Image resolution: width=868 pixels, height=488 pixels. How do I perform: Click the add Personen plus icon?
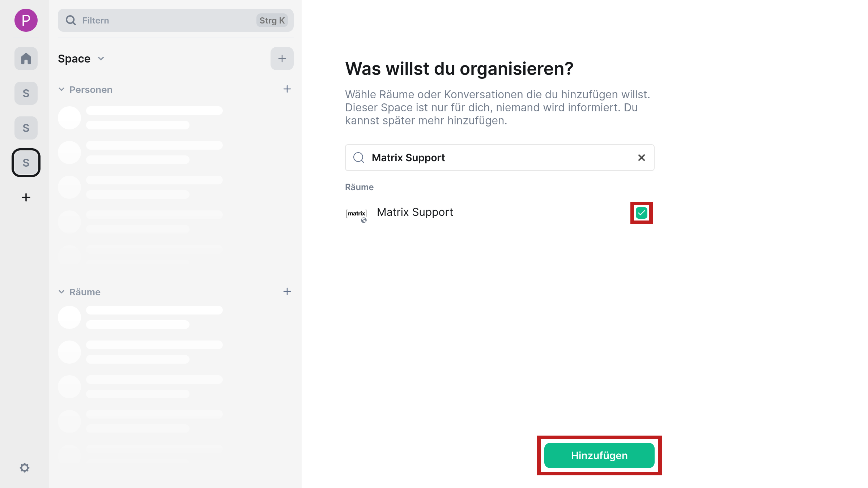(286, 89)
